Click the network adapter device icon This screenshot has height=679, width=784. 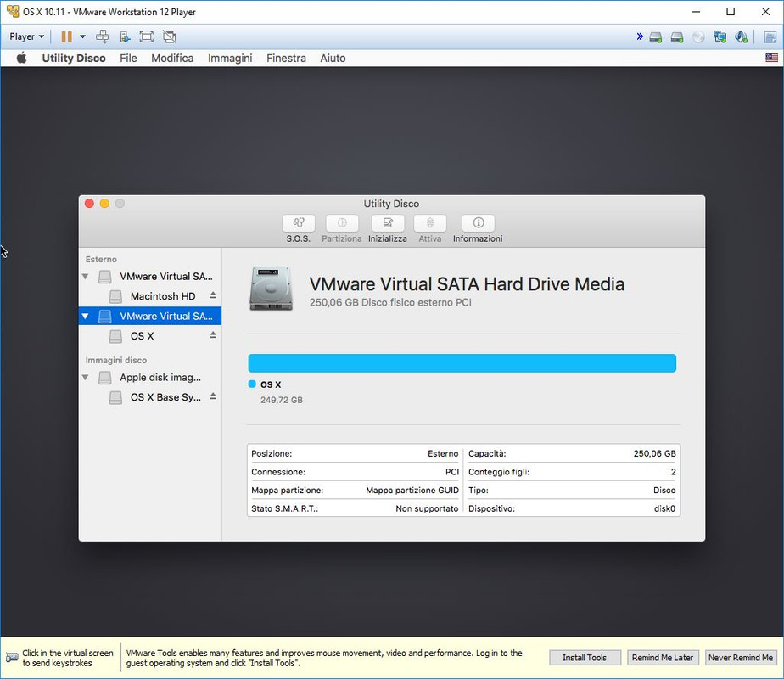click(x=720, y=37)
